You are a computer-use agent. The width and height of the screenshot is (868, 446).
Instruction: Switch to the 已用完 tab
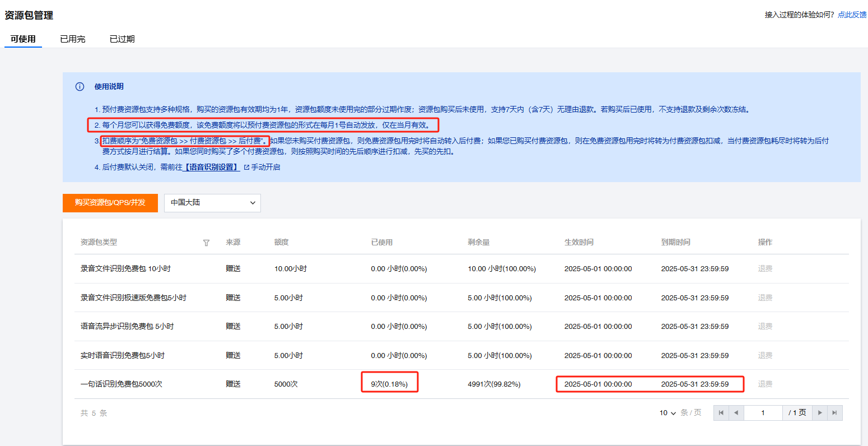coord(73,39)
